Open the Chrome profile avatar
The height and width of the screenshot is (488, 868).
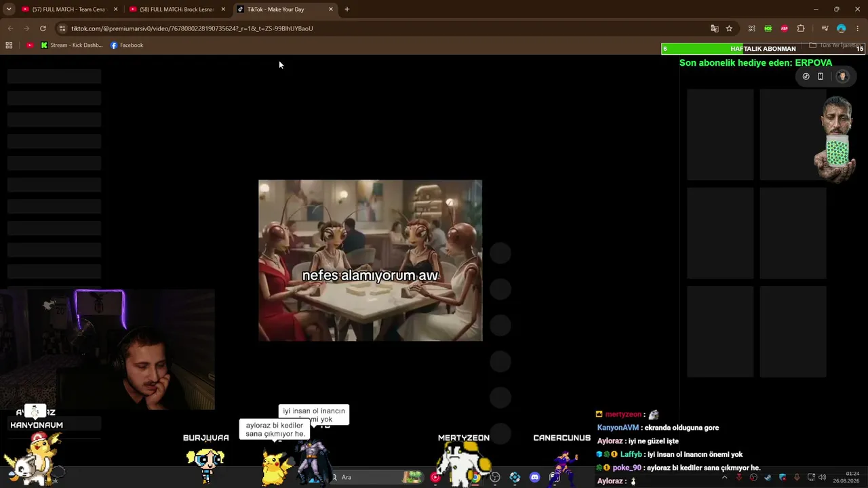842,28
